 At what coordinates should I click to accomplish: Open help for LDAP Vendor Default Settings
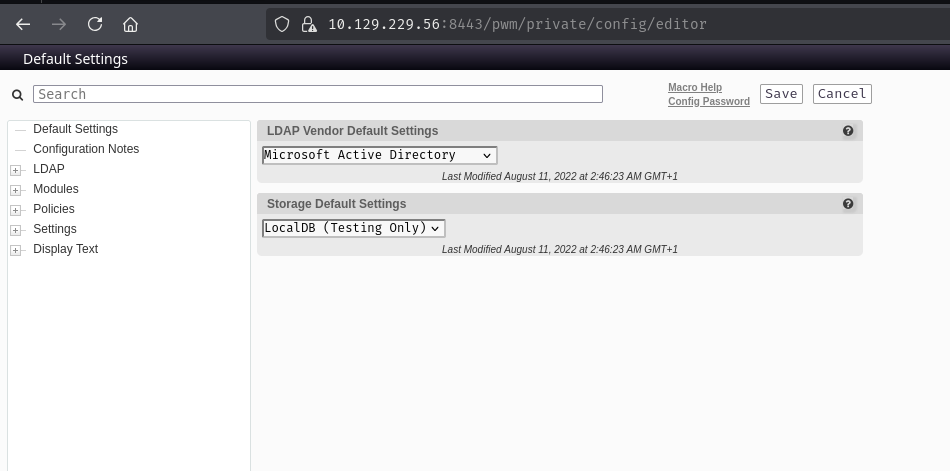(x=848, y=131)
